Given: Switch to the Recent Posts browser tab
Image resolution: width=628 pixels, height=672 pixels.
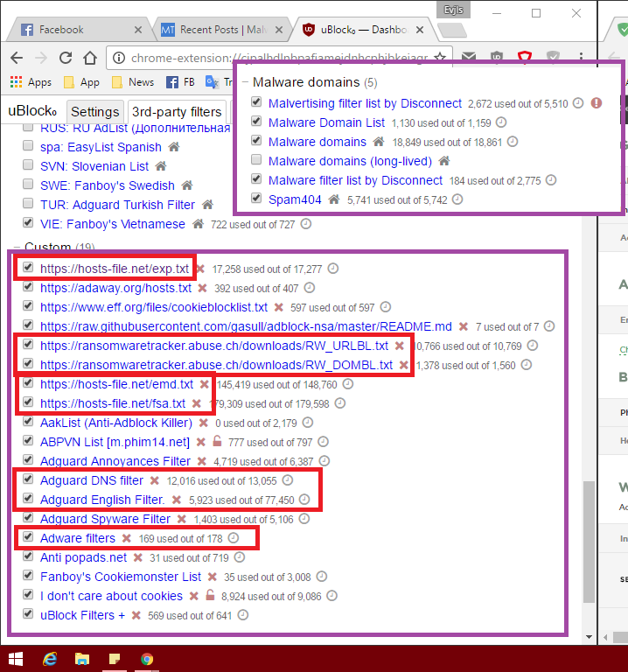Looking at the screenshot, I should coord(221,30).
